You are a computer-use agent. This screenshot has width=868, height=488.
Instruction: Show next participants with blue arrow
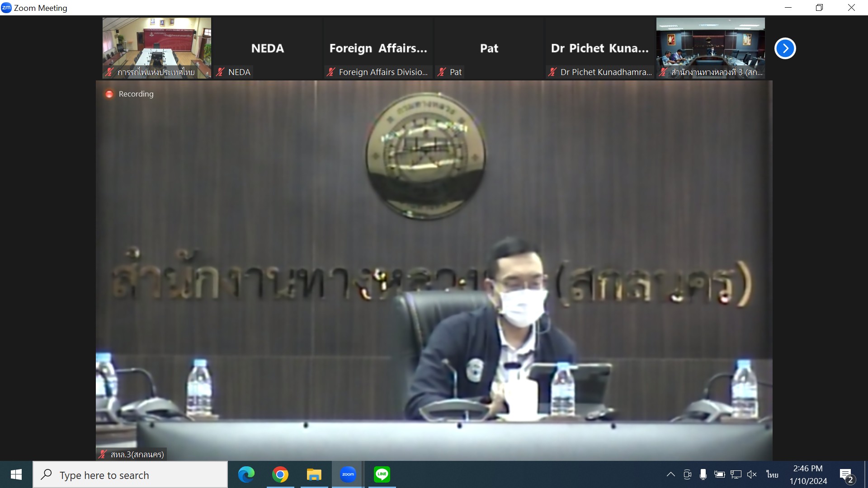click(785, 48)
